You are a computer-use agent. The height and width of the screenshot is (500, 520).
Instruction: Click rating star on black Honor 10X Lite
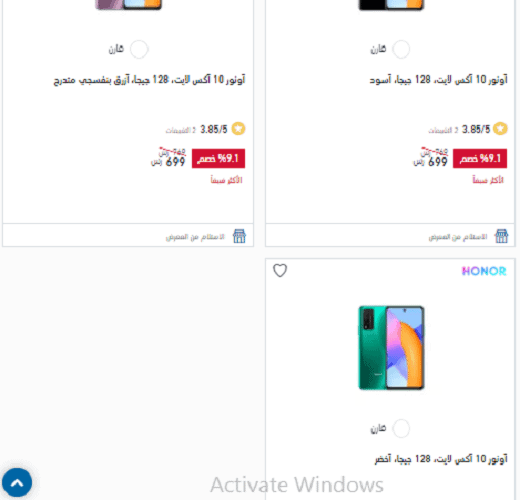point(500,129)
